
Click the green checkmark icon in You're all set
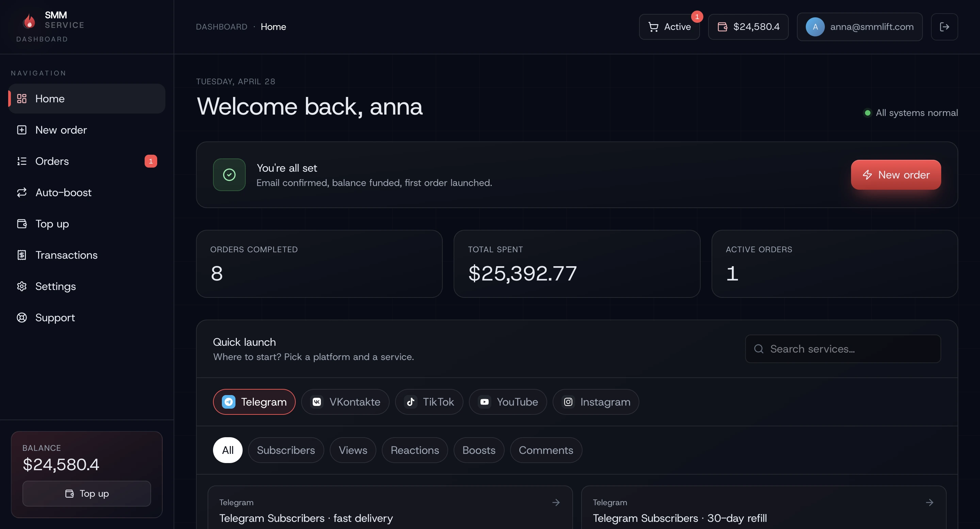pyautogui.click(x=229, y=175)
